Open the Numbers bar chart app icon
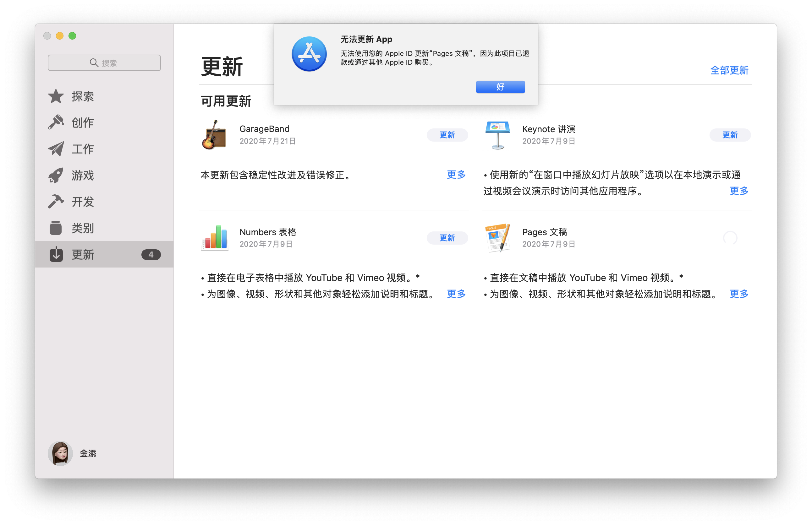The height and width of the screenshot is (525, 812). click(214, 238)
